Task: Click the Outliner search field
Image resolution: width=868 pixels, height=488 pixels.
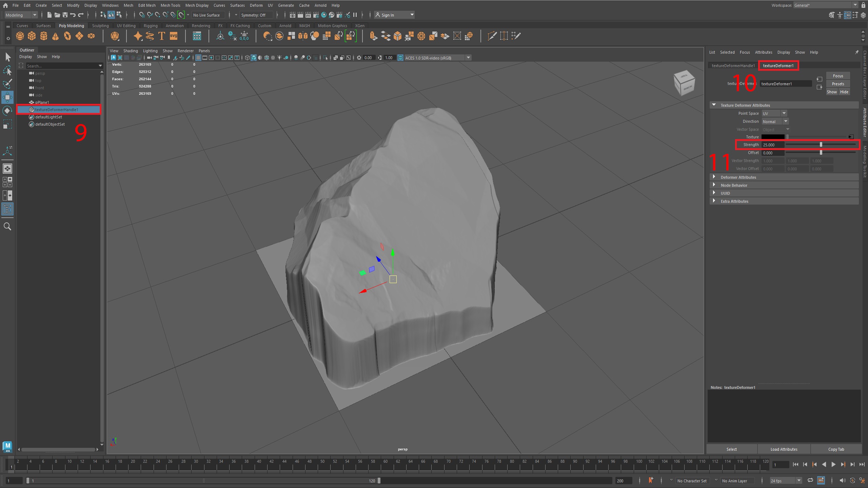Action: pos(64,66)
